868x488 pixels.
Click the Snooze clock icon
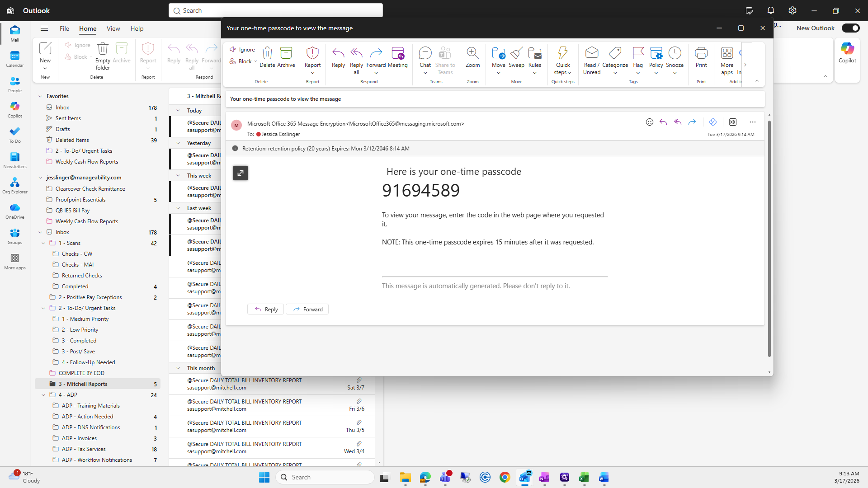click(675, 54)
